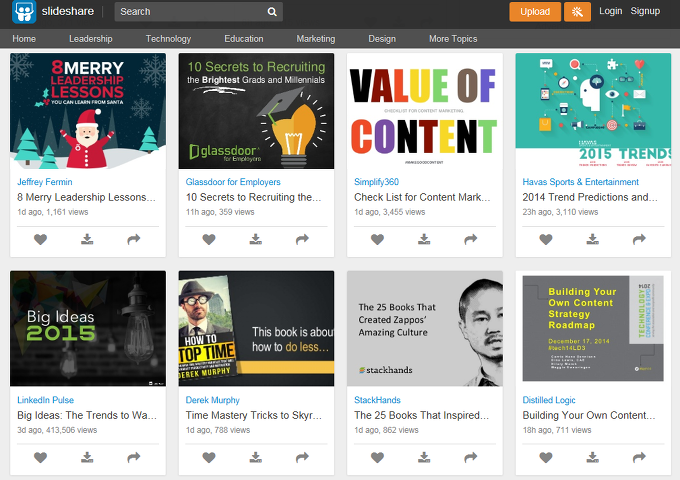The width and height of the screenshot is (680, 480).
Task: Open the Derek Murphy author link
Action: [x=212, y=400]
